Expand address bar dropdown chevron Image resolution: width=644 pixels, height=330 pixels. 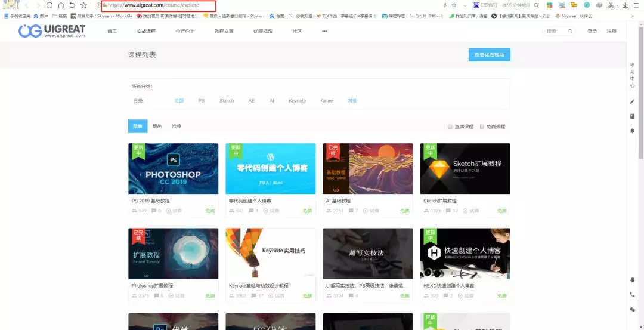(x=465, y=5)
